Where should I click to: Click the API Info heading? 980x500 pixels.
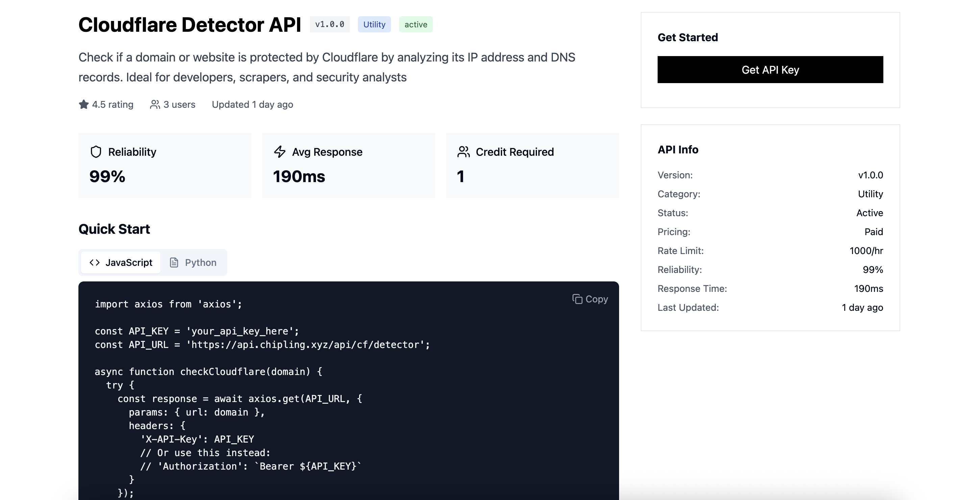tap(678, 149)
